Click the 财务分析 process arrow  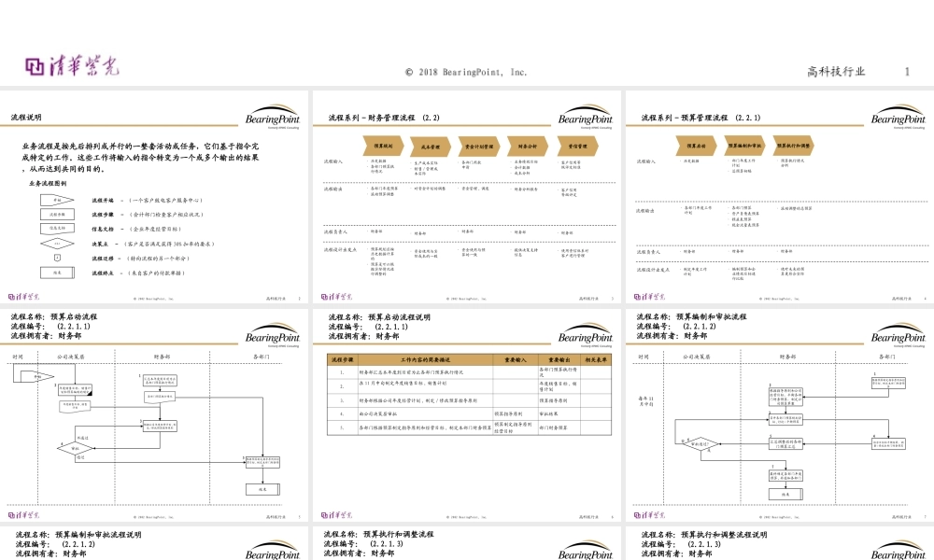click(x=527, y=147)
